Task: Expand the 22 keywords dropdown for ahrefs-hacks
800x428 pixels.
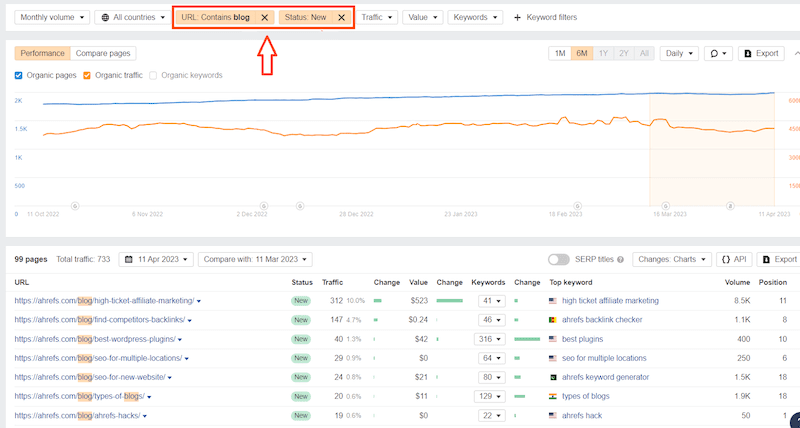Action: (492, 416)
